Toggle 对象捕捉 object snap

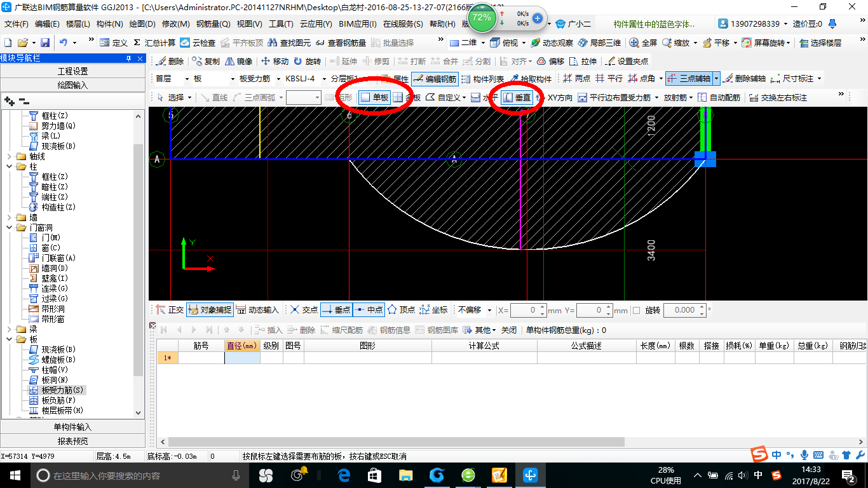(210, 310)
